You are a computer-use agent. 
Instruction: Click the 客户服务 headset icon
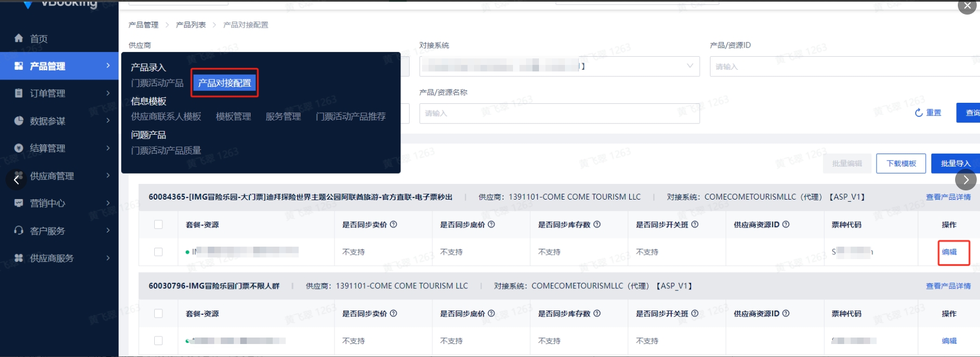click(19, 230)
